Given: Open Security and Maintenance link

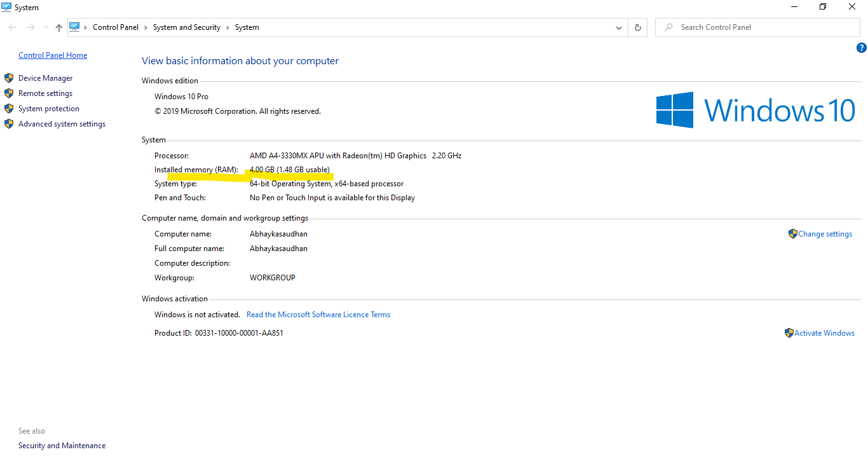Looking at the screenshot, I should pos(62,446).
